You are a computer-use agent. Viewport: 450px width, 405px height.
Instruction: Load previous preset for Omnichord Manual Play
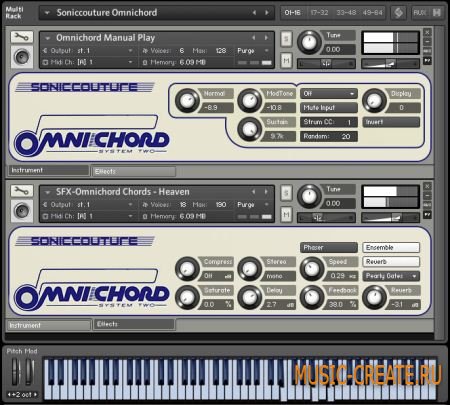coord(254,38)
